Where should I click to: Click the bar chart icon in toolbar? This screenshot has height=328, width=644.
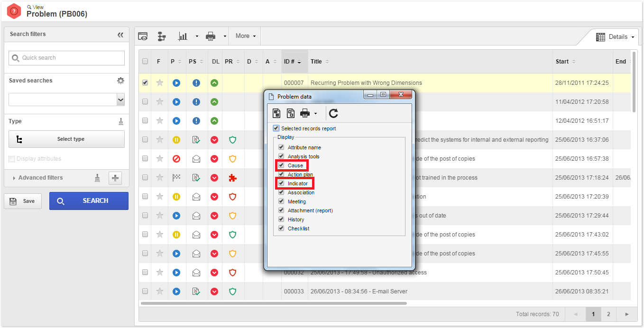(x=183, y=36)
